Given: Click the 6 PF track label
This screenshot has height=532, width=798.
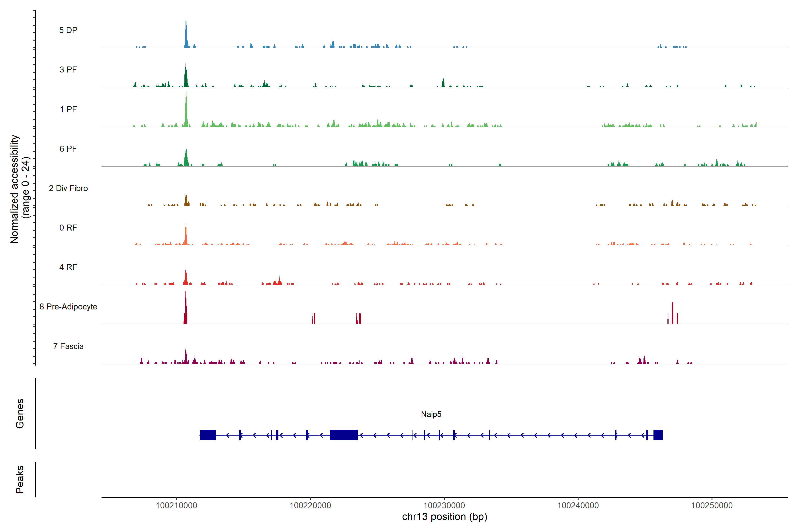Looking at the screenshot, I should [x=68, y=149].
